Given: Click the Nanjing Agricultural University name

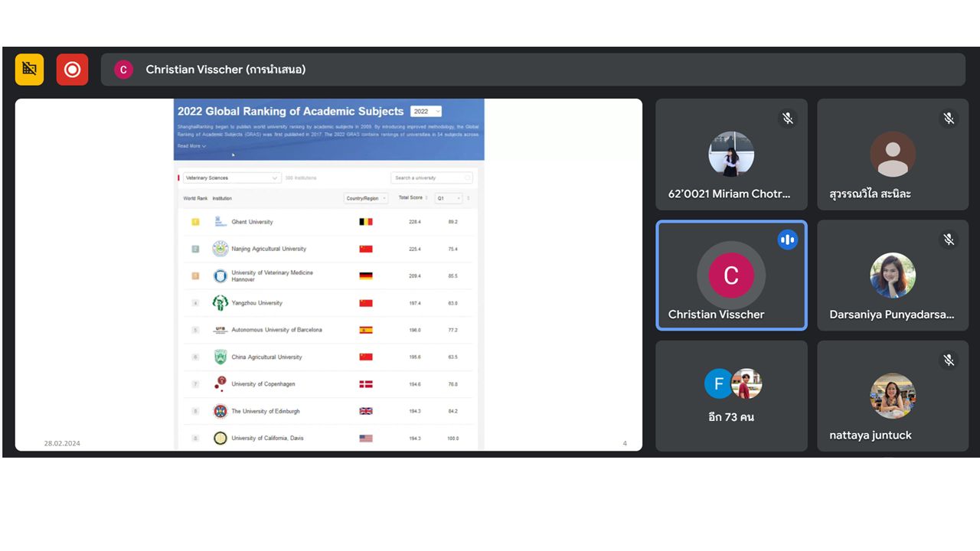Looking at the screenshot, I should click(269, 249).
